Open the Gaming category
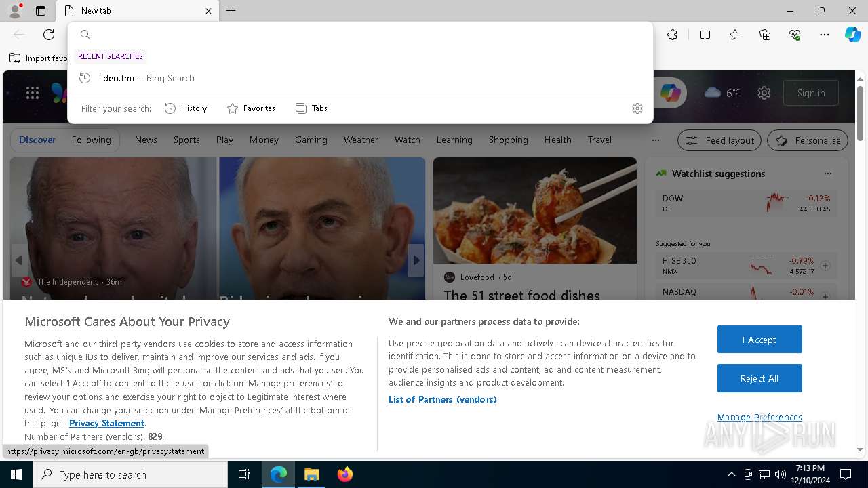Image resolution: width=868 pixels, height=488 pixels. coord(311,140)
